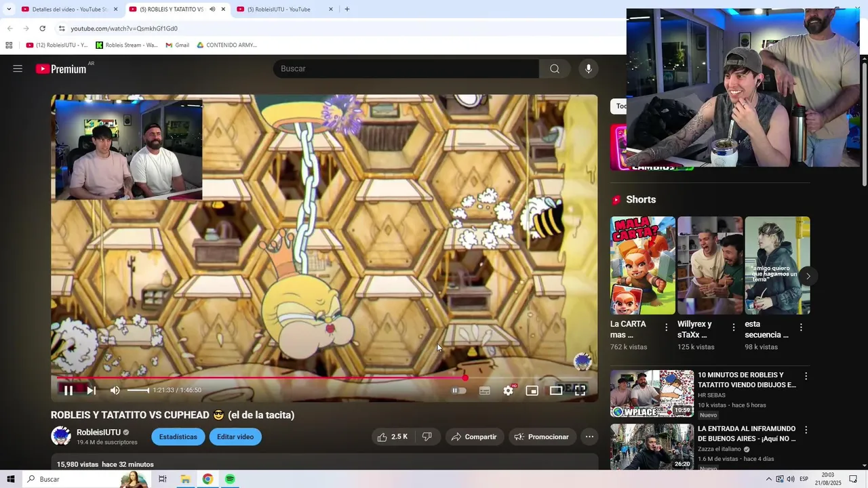Image resolution: width=868 pixels, height=488 pixels.
Task: Pause the video playback
Action: click(x=68, y=390)
